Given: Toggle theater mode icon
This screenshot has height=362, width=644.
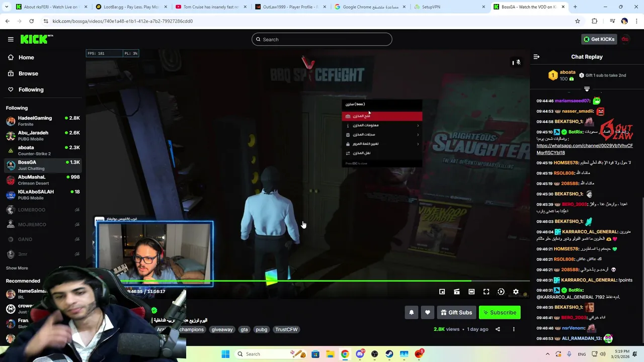Looking at the screenshot, I should click(x=471, y=292).
